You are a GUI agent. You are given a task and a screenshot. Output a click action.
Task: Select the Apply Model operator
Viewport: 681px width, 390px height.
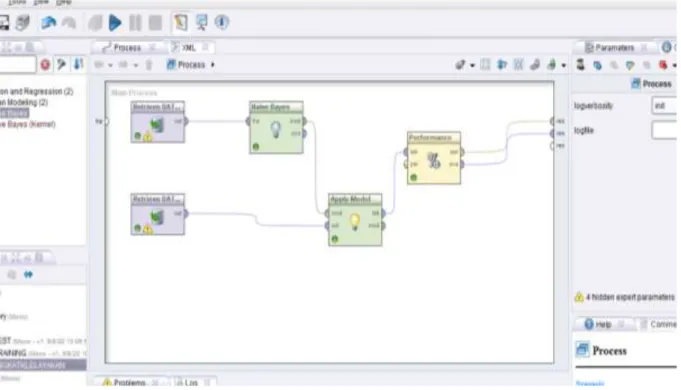(x=355, y=220)
